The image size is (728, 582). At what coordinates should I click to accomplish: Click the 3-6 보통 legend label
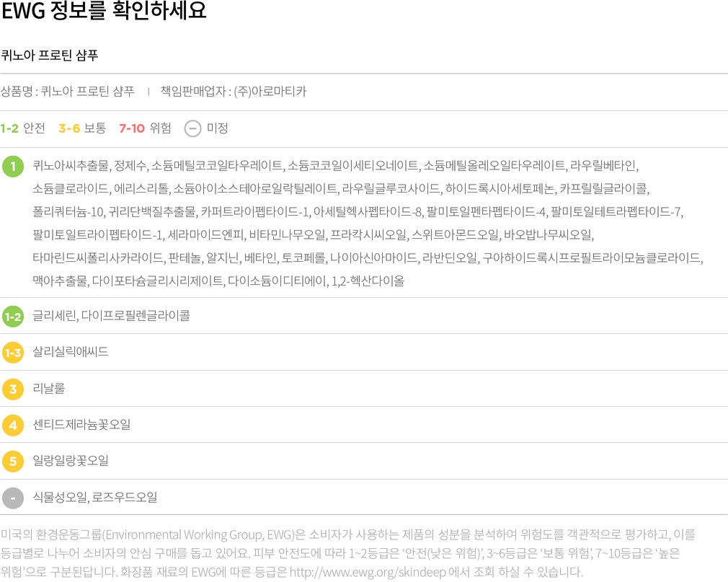tap(82, 129)
